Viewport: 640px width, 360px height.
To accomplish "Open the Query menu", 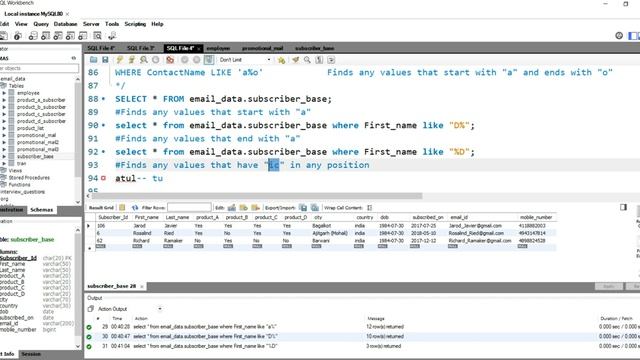I will [41, 24].
